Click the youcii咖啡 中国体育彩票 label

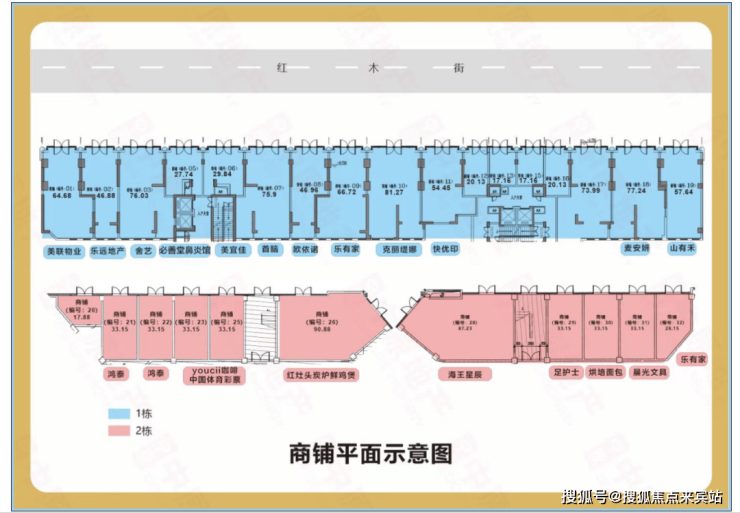[215, 375]
